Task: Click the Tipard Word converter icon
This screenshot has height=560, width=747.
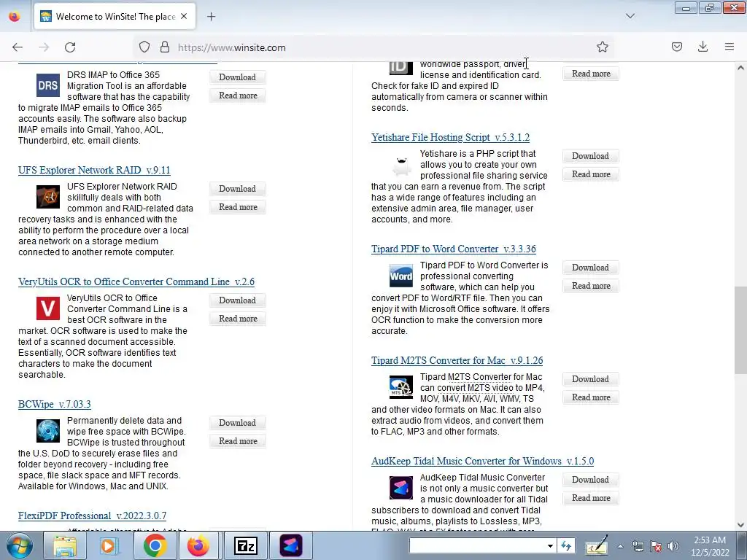Action: pos(401,276)
